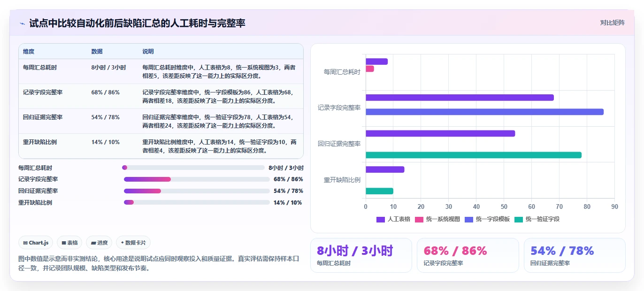
Task: Click the purple bar reaching 68 in the chart
Action: coord(460,98)
